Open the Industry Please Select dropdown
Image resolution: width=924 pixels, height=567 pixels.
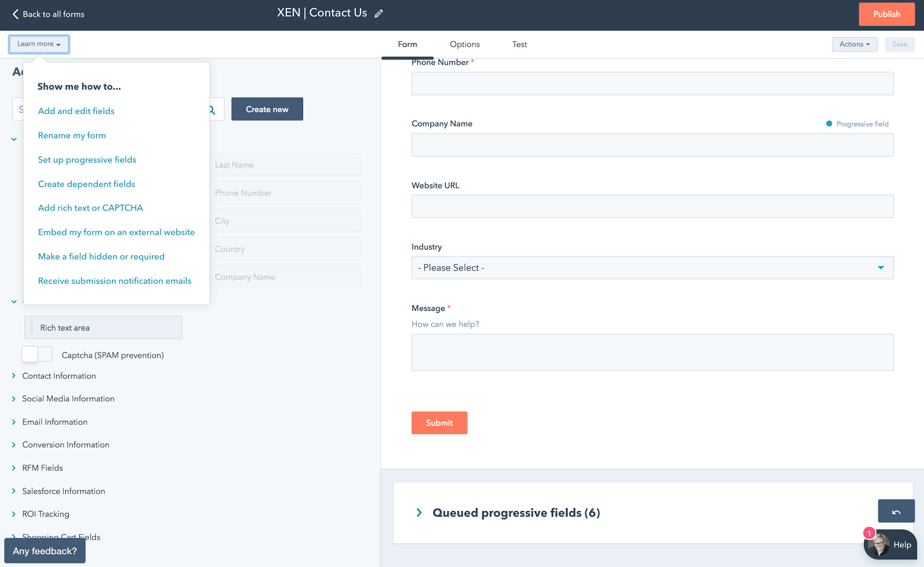pos(653,268)
